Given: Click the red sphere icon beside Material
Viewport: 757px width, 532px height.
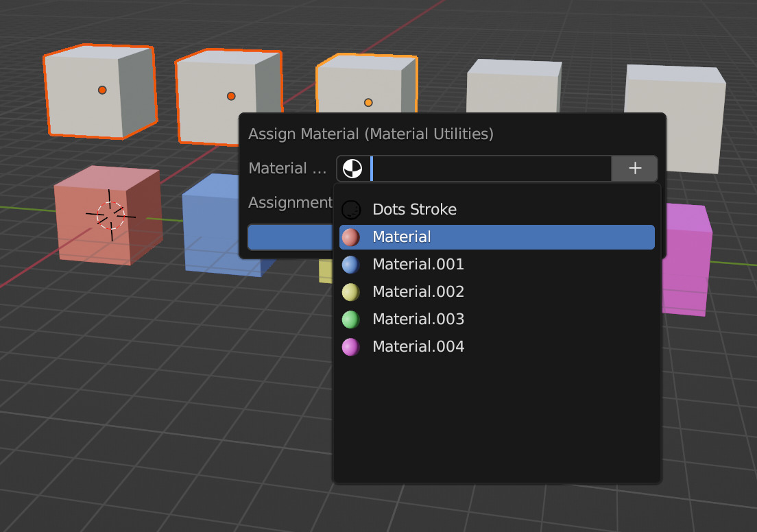Looking at the screenshot, I should click(x=350, y=237).
